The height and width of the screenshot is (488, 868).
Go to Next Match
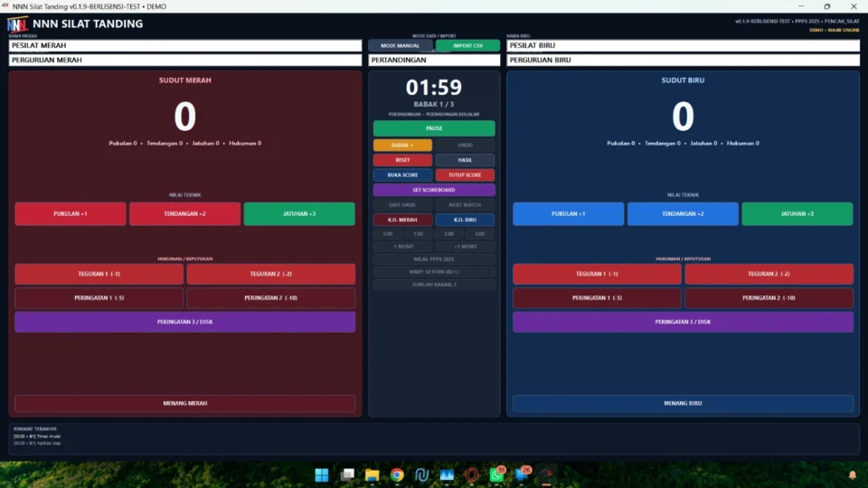tap(465, 205)
